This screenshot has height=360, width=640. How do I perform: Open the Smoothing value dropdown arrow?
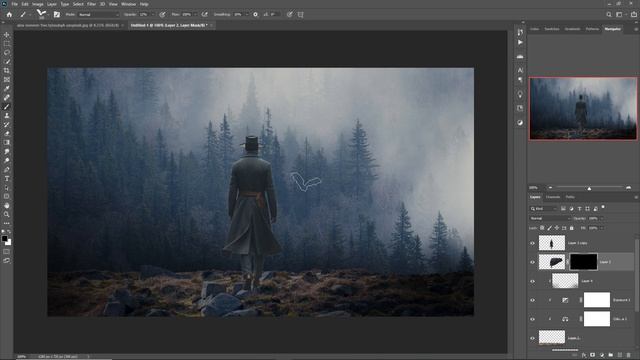tap(246, 14)
